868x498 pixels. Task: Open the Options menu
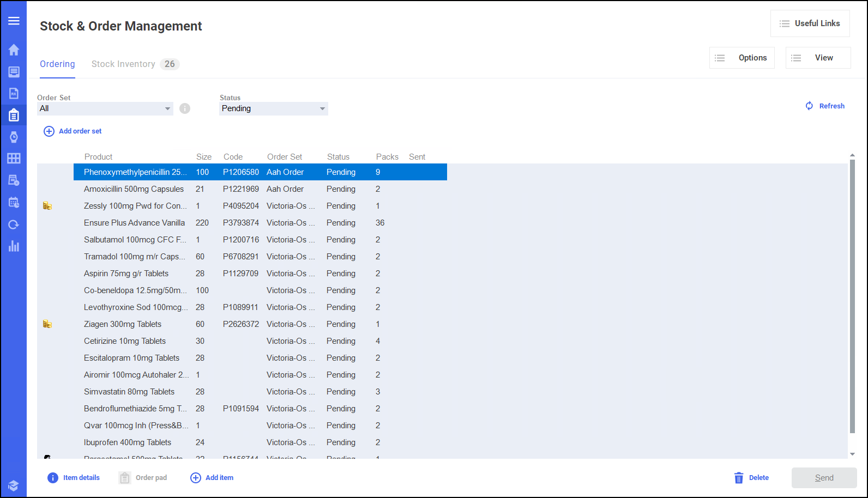pos(742,58)
